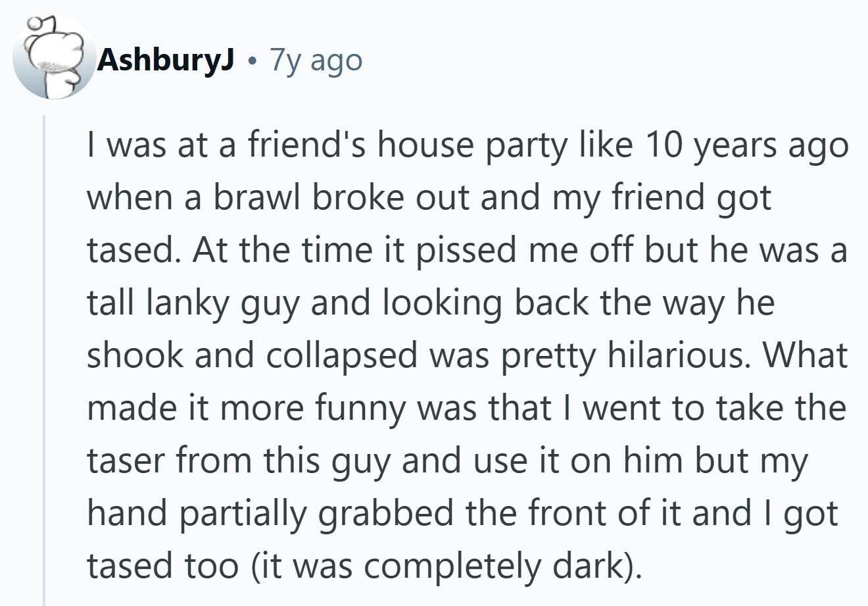Click the phrase 'hand partially grabbed'
This screenshot has width=868, height=606.
tap(270, 513)
